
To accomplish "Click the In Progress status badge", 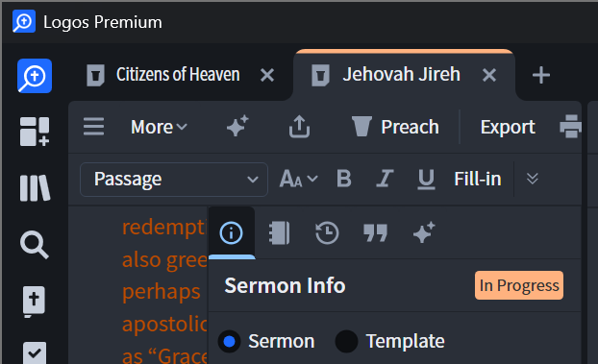I will [x=519, y=285].
